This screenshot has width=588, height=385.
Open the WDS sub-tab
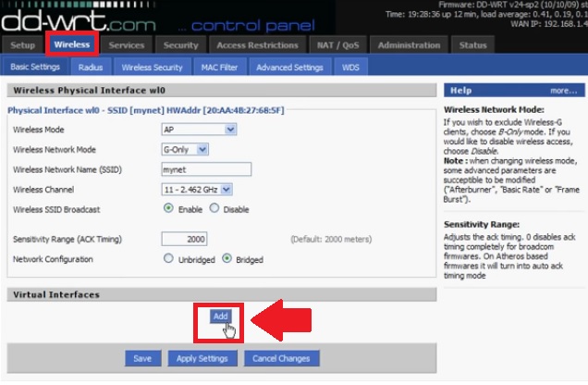(x=351, y=67)
